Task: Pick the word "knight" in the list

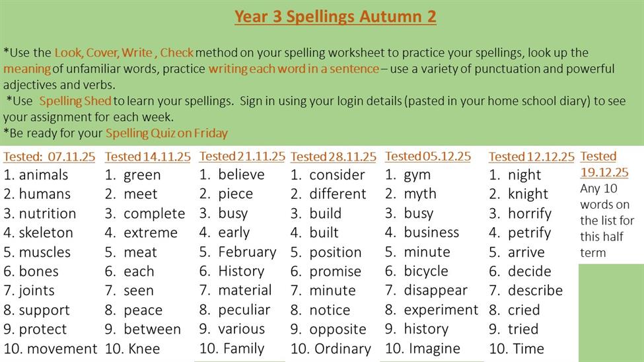Action: point(528,194)
